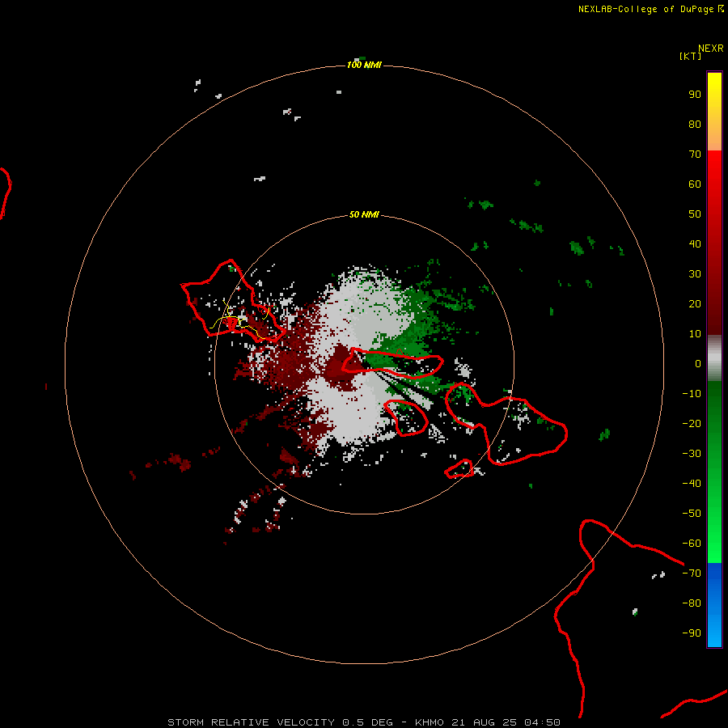
Task: Click the 50 value on velocity scale
Action: [695, 214]
